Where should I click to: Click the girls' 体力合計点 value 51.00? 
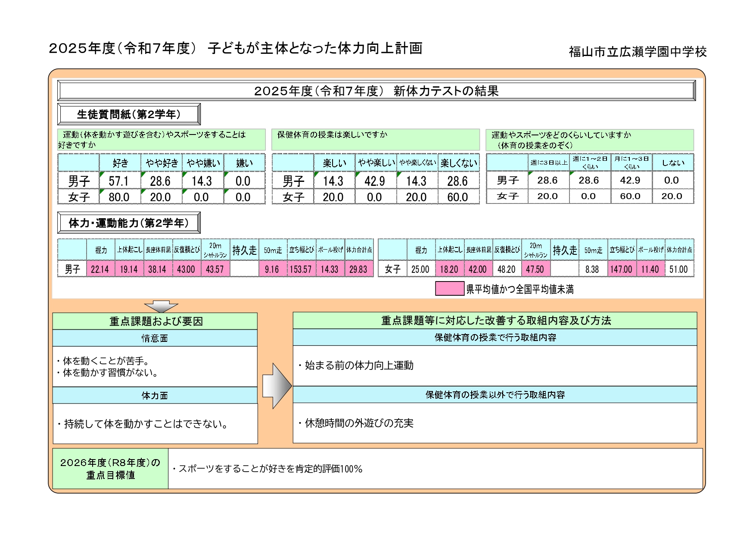[x=678, y=269]
